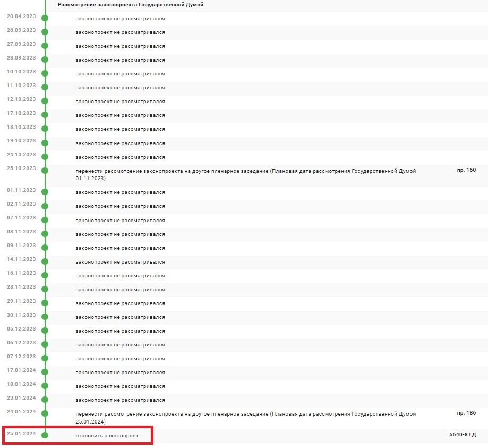Click the date 24.10.2023

[21, 154]
